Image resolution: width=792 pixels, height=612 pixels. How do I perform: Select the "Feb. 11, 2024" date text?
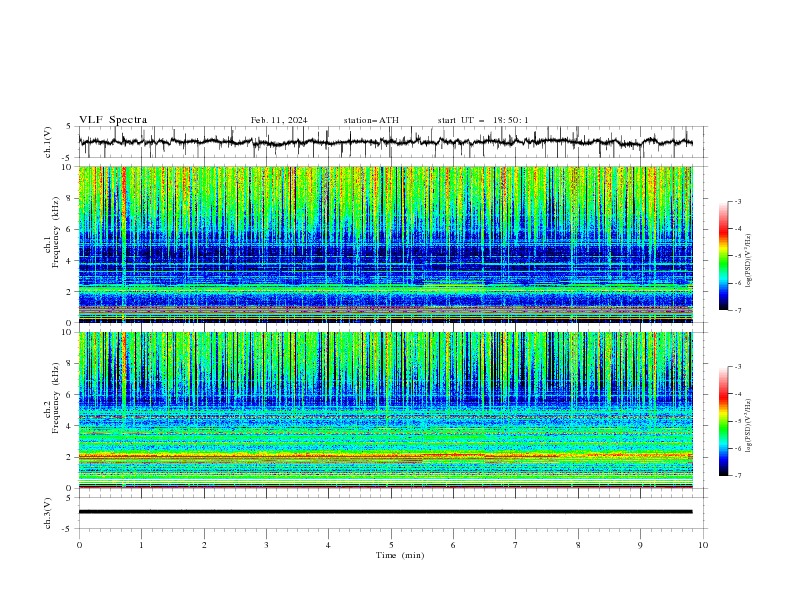(x=279, y=120)
